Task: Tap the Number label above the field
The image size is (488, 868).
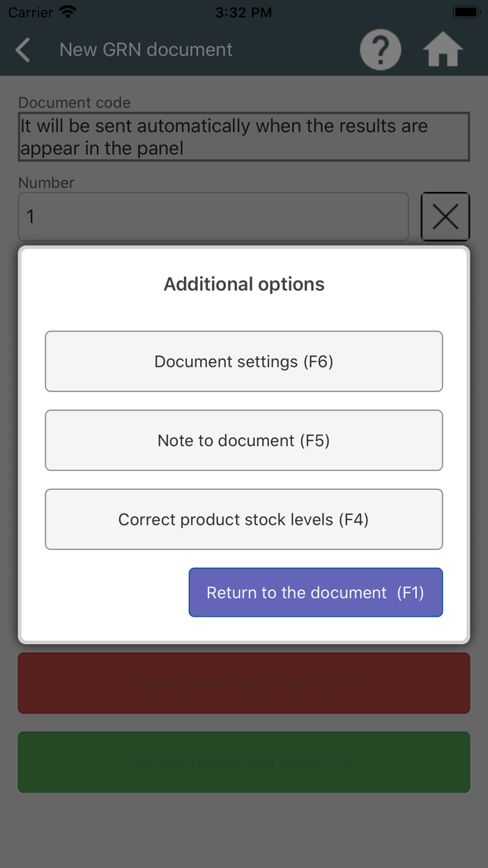Action: tap(46, 183)
